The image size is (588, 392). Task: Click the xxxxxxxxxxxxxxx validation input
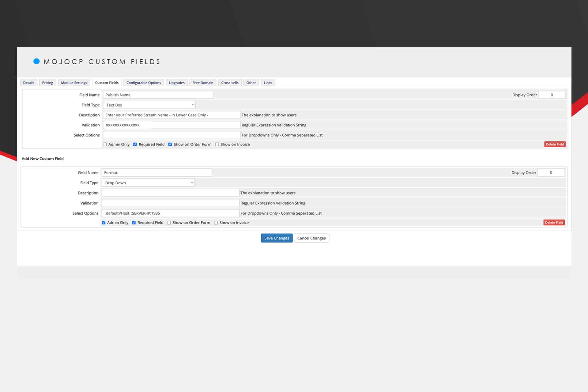[x=171, y=125]
